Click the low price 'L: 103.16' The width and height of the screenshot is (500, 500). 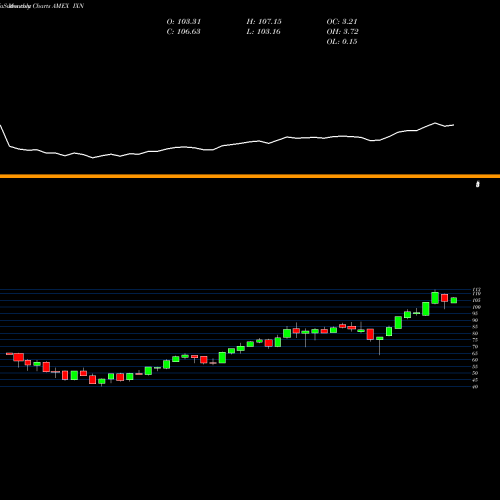[263, 32]
